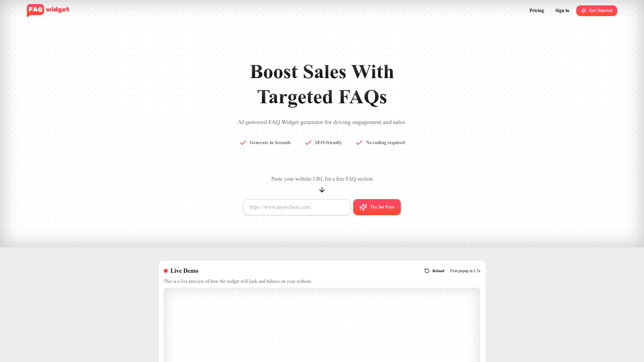This screenshot has width=644, height=362.
Task: Toggle the Generate in Seconds indicator
Action: pos(265,142)
